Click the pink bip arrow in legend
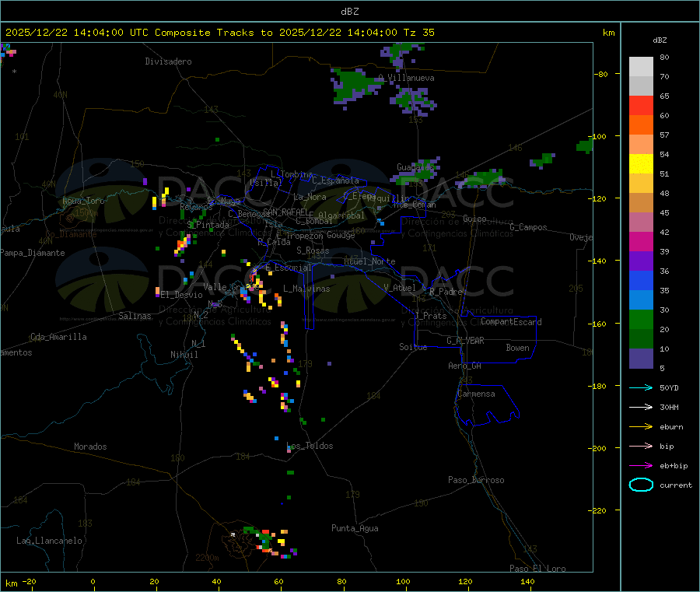 point(641,446)
